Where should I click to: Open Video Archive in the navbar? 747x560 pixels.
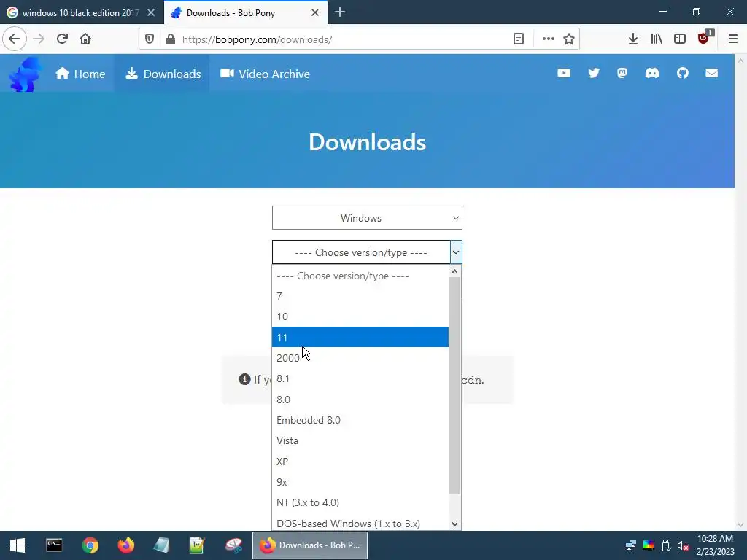click(x=266, y=74)
